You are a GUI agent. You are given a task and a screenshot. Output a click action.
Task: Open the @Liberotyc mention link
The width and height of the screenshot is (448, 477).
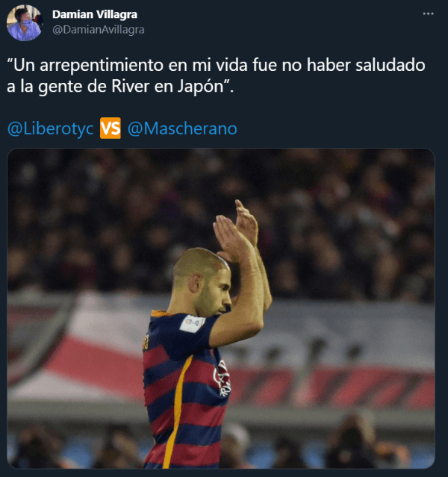pyautogui.click(x=51, y=128)
